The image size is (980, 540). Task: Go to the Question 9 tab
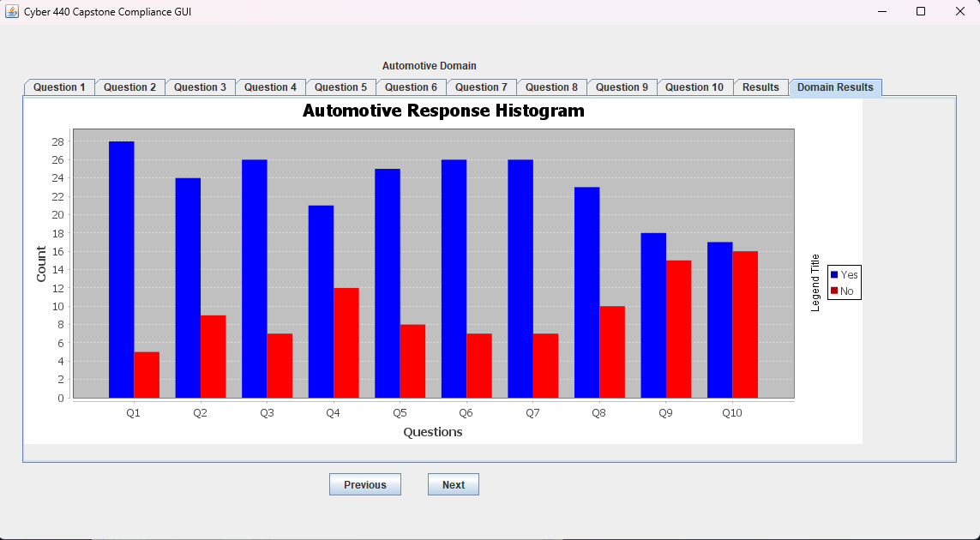click(x=622, y=87)
